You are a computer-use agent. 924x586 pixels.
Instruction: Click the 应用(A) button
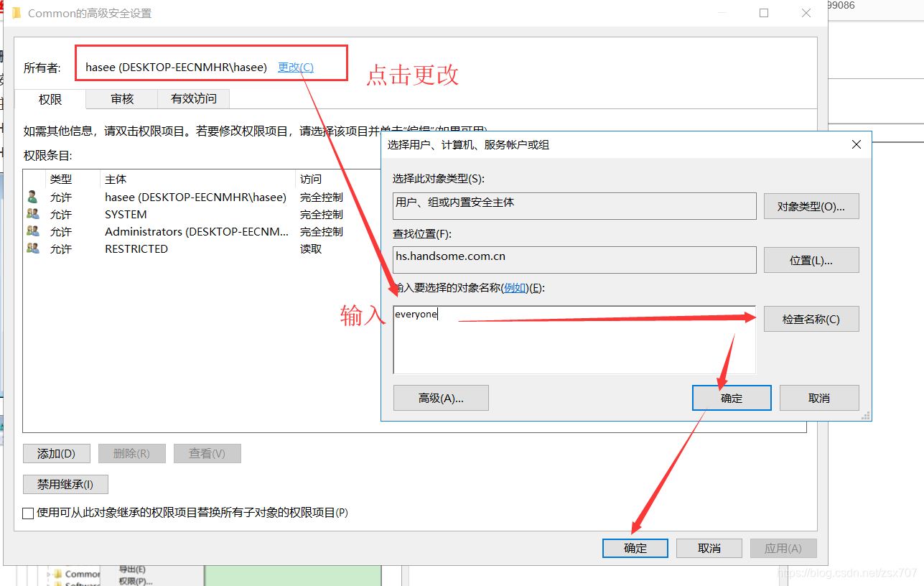(783, 549)
